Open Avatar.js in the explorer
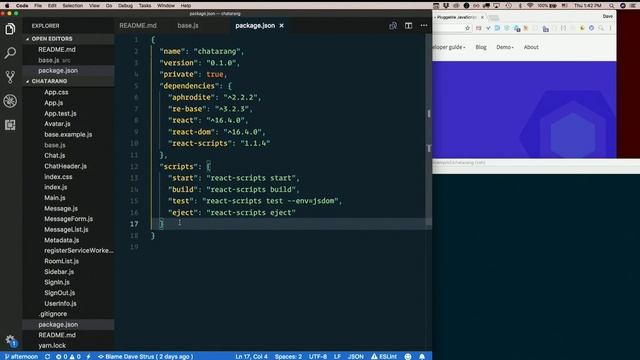The image size is (640, 360). pos(57,124)
